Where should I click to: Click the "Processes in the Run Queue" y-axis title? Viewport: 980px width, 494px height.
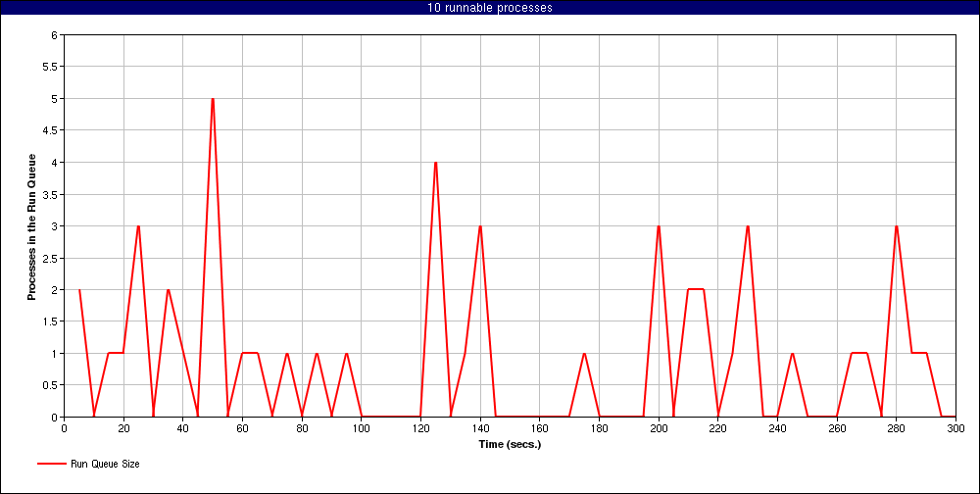pos(30,226)
